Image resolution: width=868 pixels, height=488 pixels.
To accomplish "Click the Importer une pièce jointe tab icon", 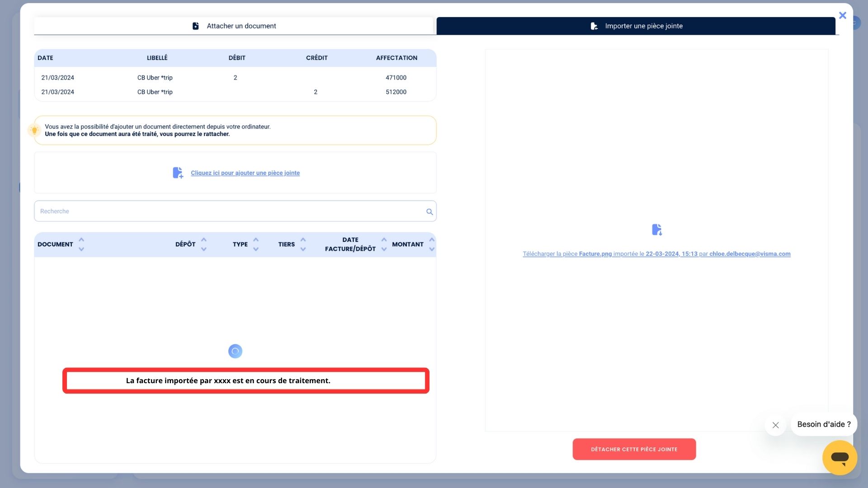I will (x=594, y=26).
